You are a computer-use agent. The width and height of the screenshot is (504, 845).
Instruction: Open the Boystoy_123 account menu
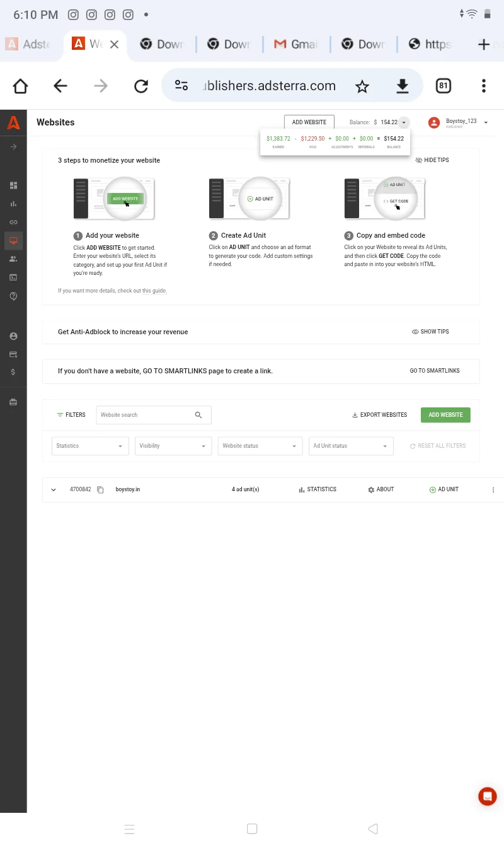click(x=458, y=123)
